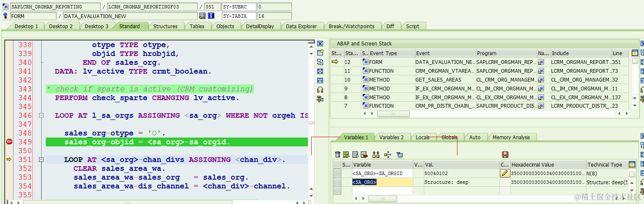The height and width of the screenshot is (204, 644).
Task: Click the yellow blocks icon in the Variables toolbar
Action: (376, 155)
